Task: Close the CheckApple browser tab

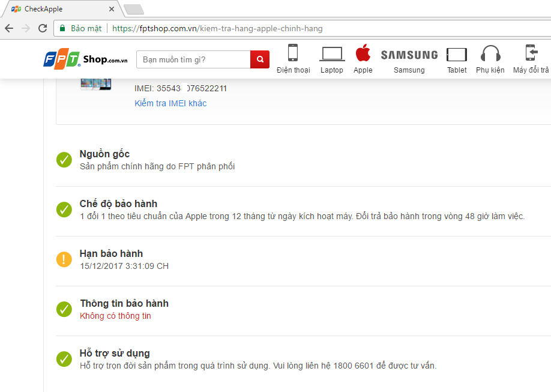Action: pos(112,9)
